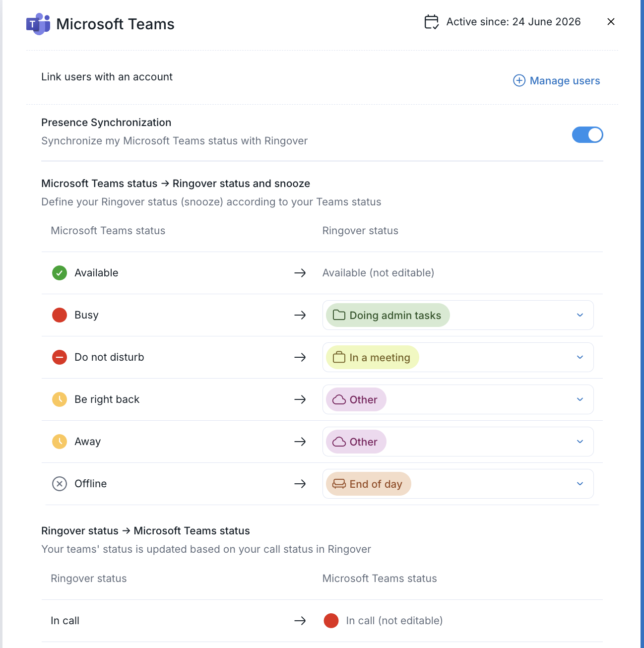Click the arrow icon in the Busy row
Viewport: 644px width, 648px height.
coord(300,315)
